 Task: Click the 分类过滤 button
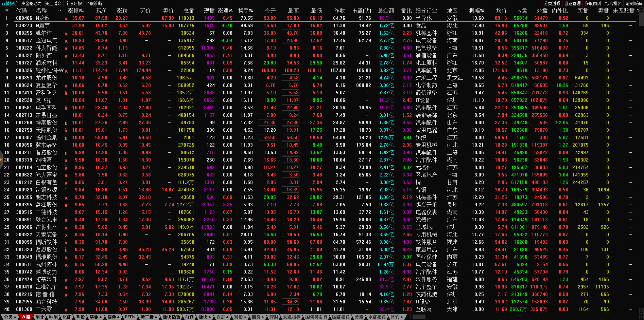point(552,3)
